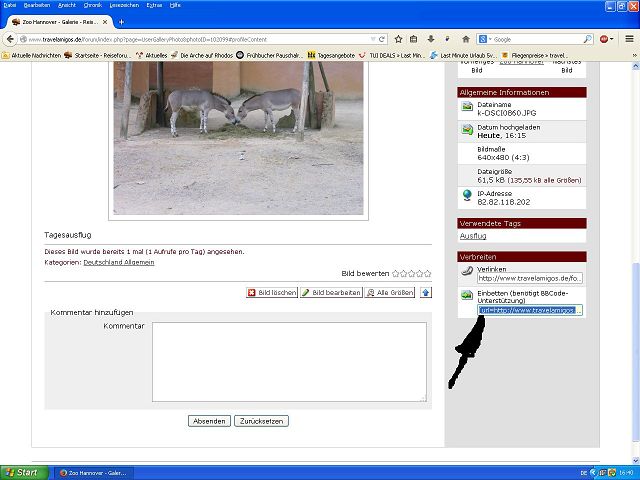Submit comment with Absenden button
The height and width of the screenshot is (480, 640).
(209, 421)
